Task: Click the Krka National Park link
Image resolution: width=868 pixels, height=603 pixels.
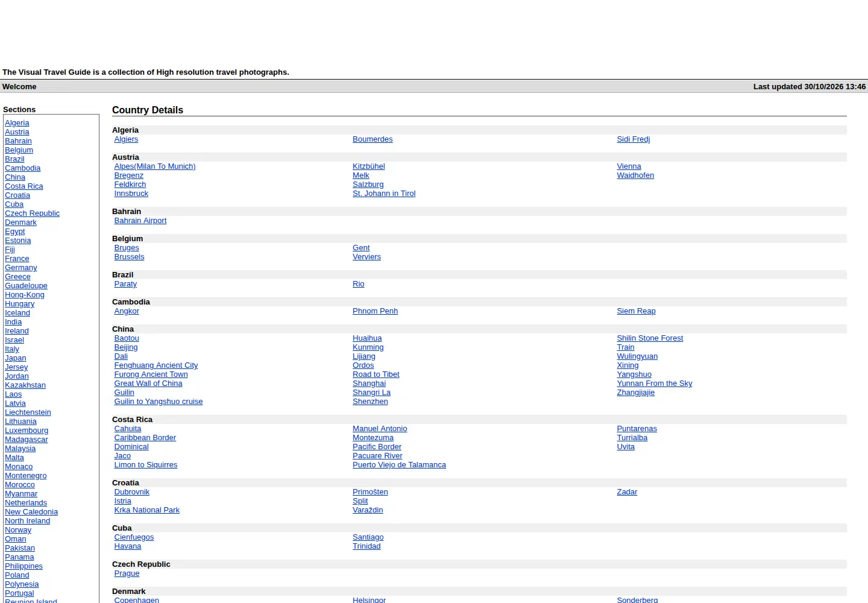Action: tap(147, 510)
